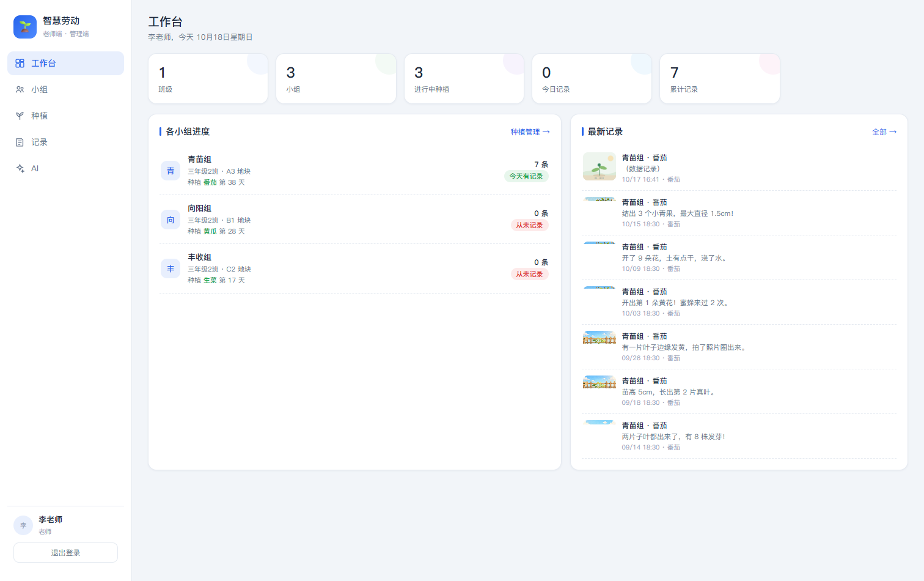Open the 工作台 menu item
The width and height of the screenshot is (924, 581).
(x=65, y=64)
